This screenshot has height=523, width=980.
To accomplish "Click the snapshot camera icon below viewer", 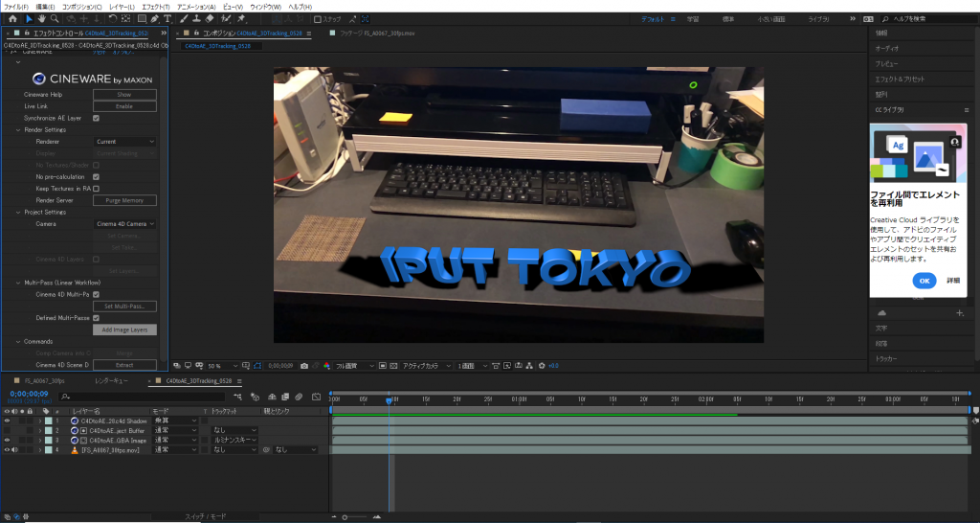I will [x=304, y=366].
